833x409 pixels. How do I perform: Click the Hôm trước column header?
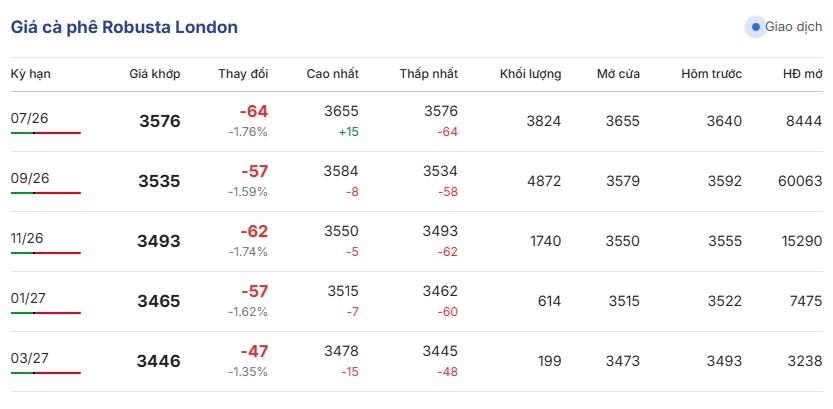pyautogui.click(x=711, y=74)
